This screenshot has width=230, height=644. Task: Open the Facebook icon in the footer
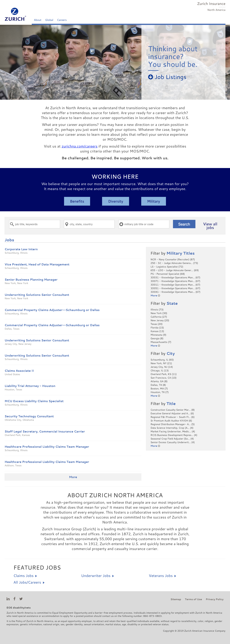coord(15,599)
